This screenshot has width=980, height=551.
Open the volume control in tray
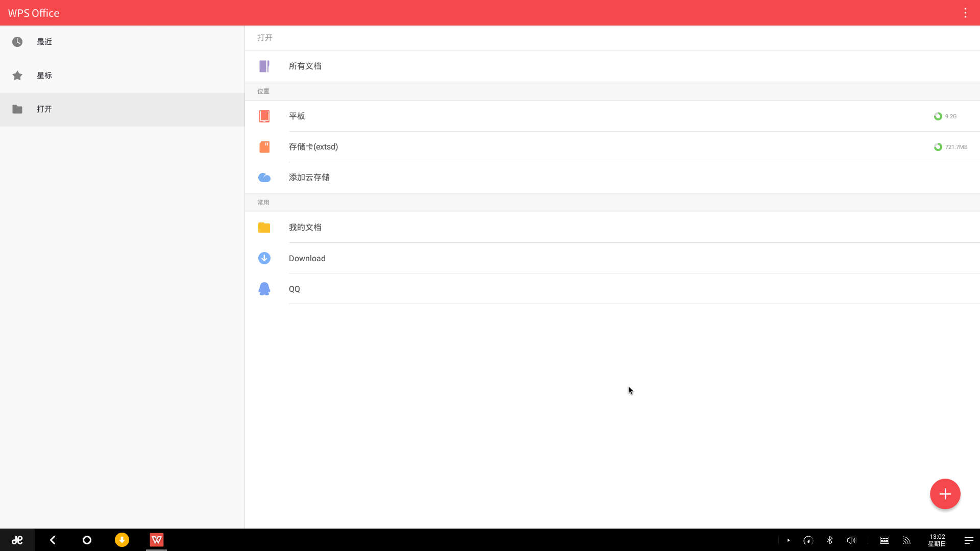click(851, 540)
